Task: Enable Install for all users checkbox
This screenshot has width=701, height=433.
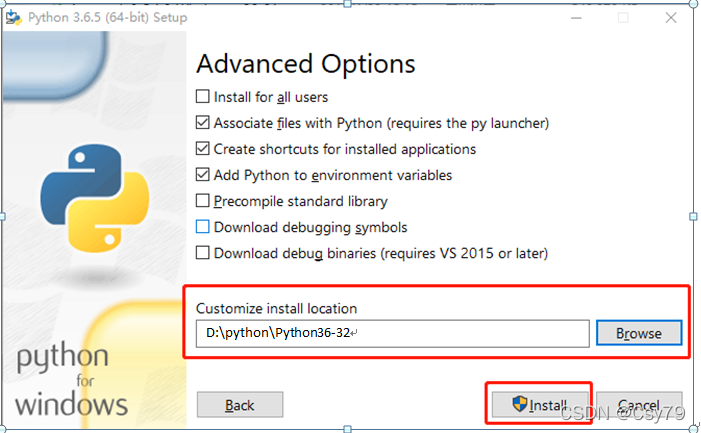Action: tap(203, 97)
